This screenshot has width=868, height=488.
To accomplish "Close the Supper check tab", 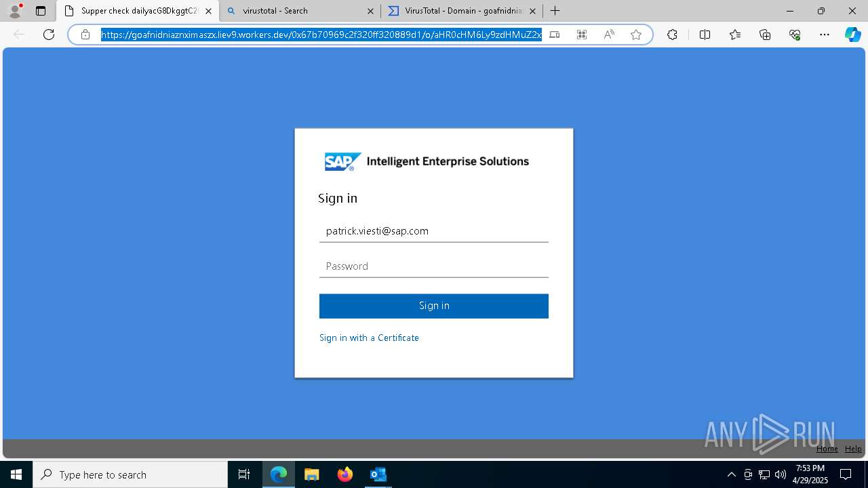I will pyautogui.click(x=208, y=11).
